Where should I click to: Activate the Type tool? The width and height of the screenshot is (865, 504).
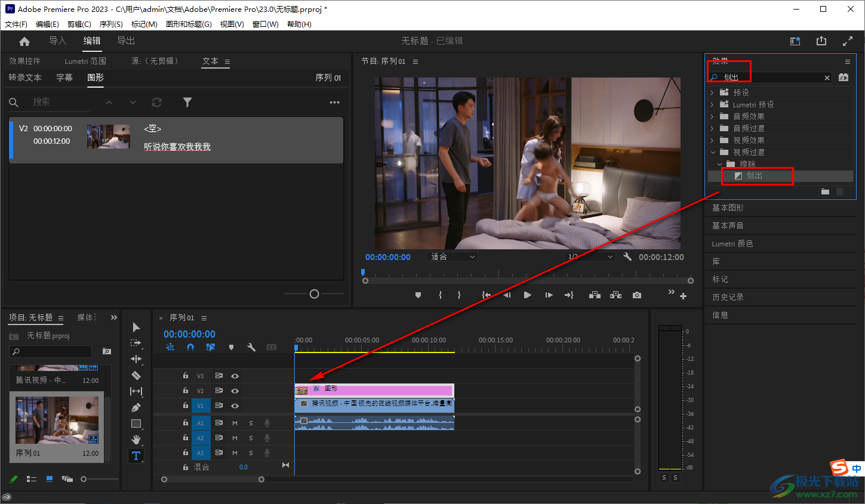(x=136, y=456)
